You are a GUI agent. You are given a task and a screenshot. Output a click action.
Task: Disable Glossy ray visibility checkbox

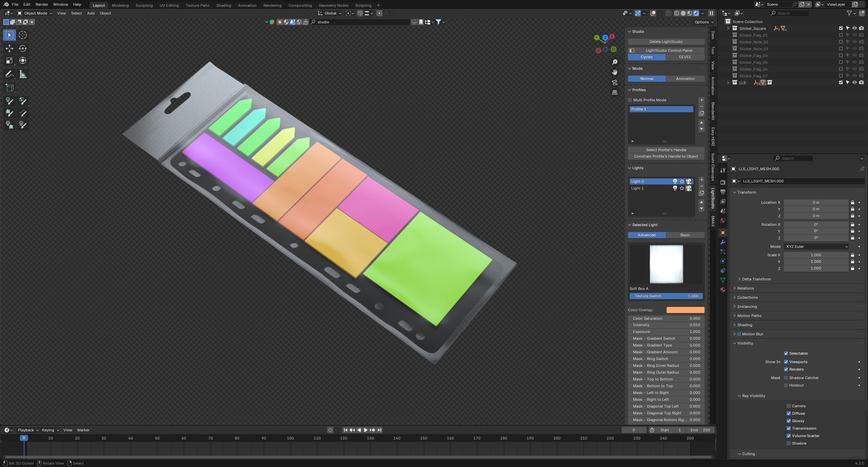[789, 421]
